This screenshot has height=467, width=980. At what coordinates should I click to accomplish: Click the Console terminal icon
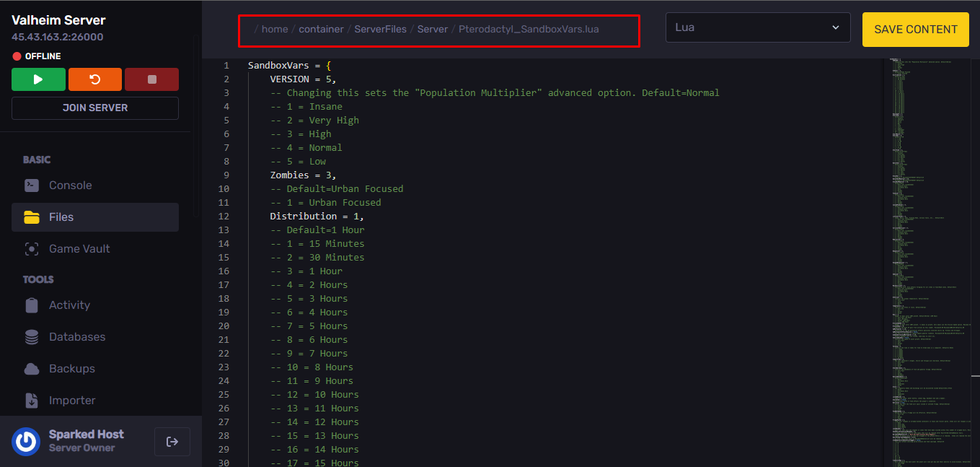pyautogui.click(x=32, y=186)
